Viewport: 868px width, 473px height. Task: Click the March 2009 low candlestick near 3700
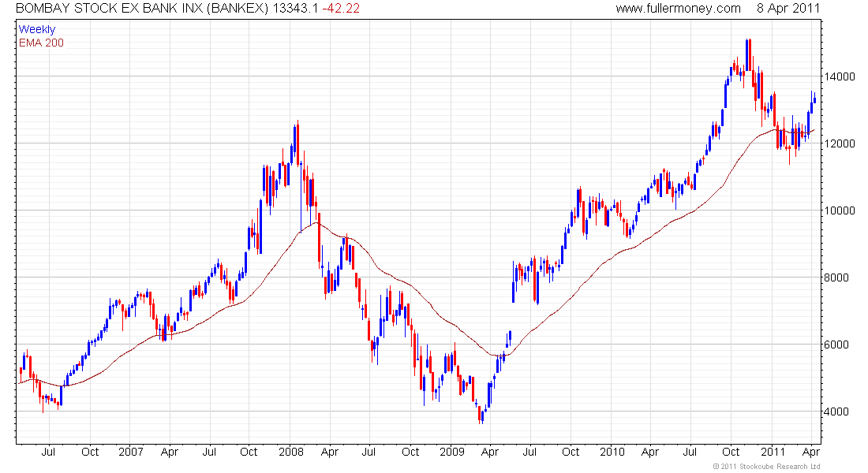click(x=480, y=415)
